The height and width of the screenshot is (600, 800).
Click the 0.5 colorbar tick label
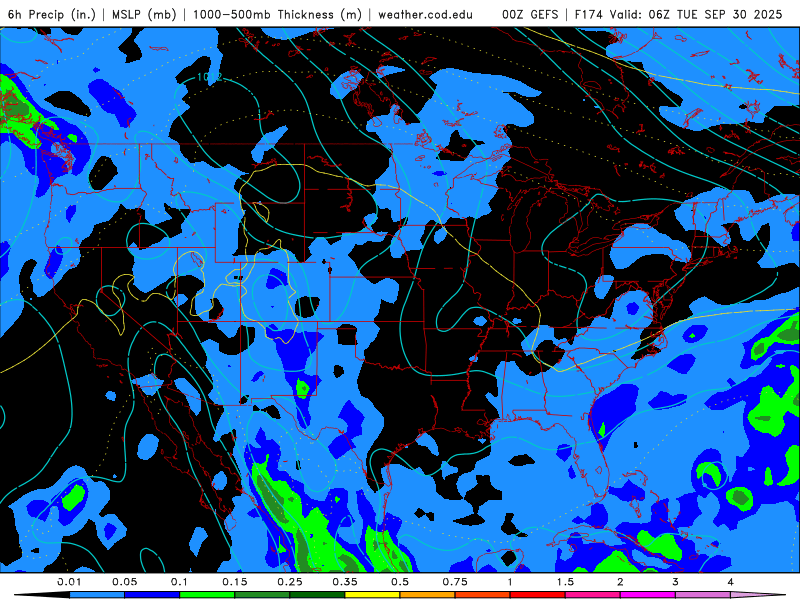click(400, 582)
